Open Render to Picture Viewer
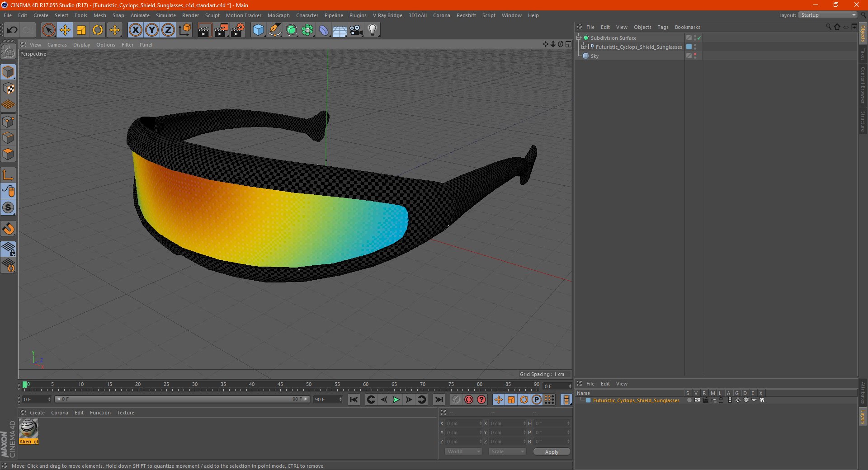Screen dimensions: 868x470 [x=221, y=30]
